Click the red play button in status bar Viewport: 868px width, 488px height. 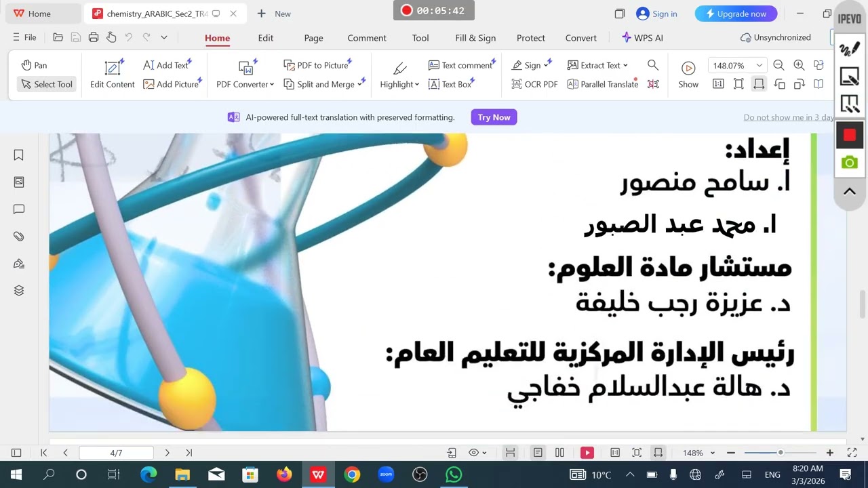point(587,453)
